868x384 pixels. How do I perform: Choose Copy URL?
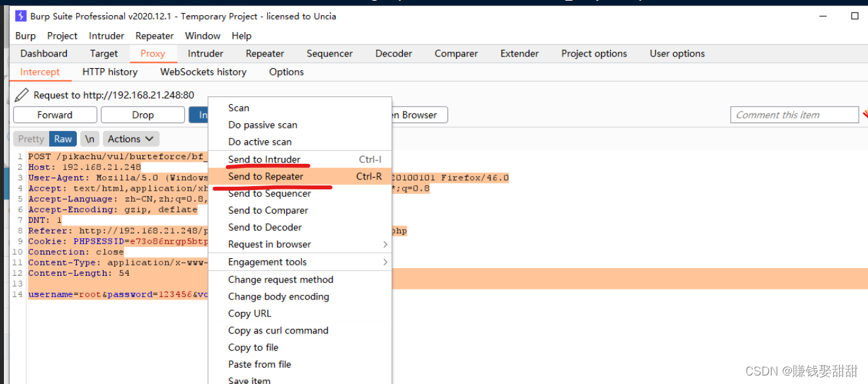click(300, 314)
